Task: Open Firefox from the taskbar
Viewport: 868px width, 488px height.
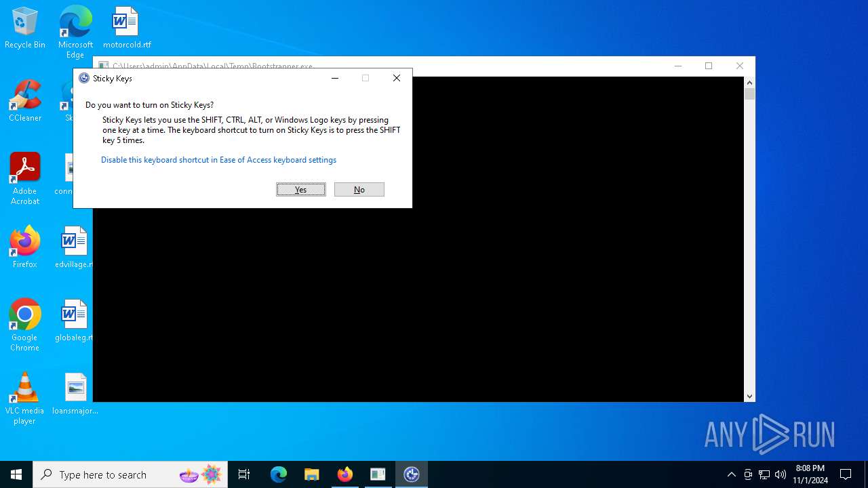Action: pos(344,474)
